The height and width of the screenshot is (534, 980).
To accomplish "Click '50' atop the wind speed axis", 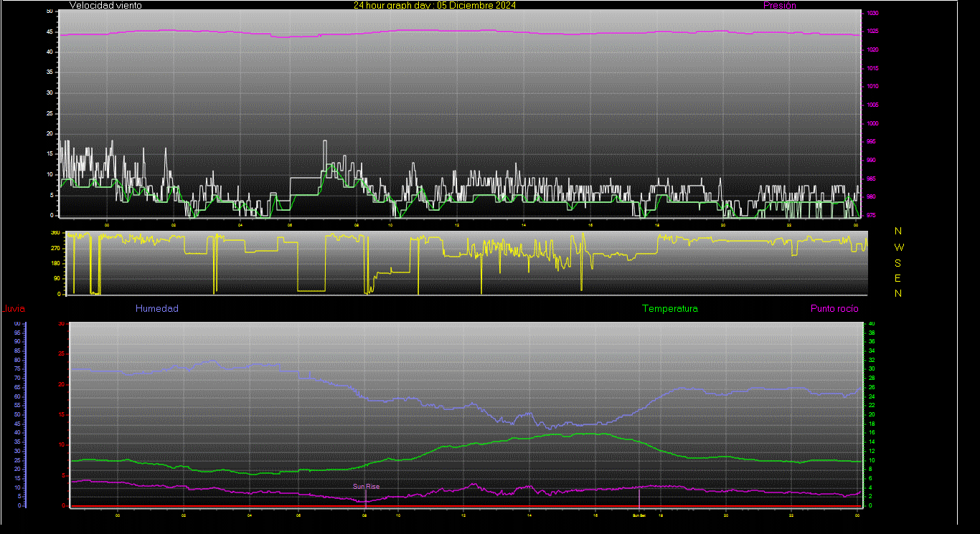I will tap(49, 11).
